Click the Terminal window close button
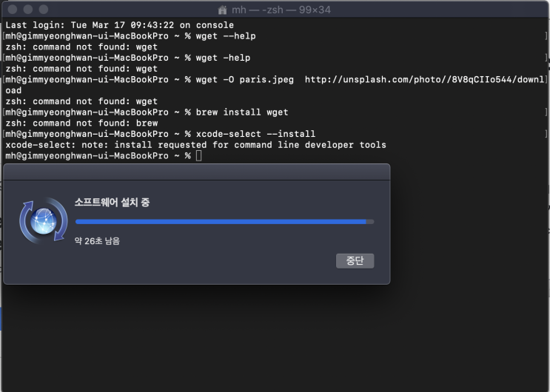 [13, 10]
